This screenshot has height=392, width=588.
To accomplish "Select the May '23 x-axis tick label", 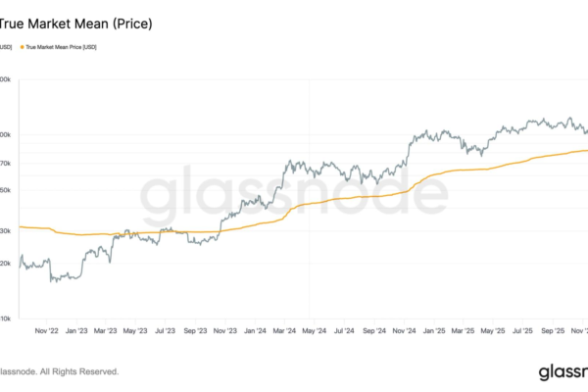I will point(137,332).
